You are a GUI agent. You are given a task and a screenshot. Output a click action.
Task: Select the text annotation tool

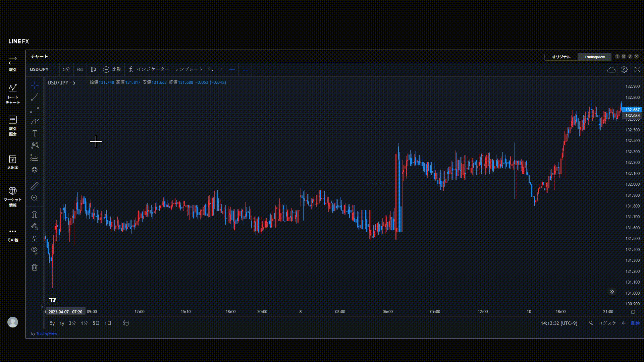[35, 133]
